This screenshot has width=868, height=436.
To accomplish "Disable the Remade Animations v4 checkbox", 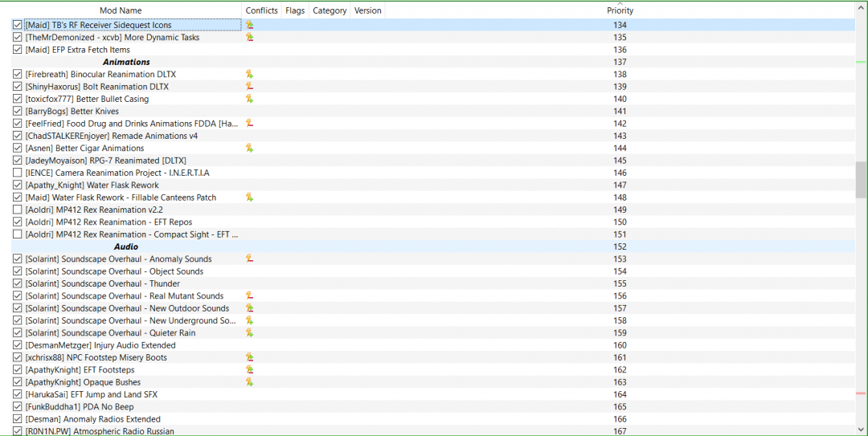I will tap(17, 136).
